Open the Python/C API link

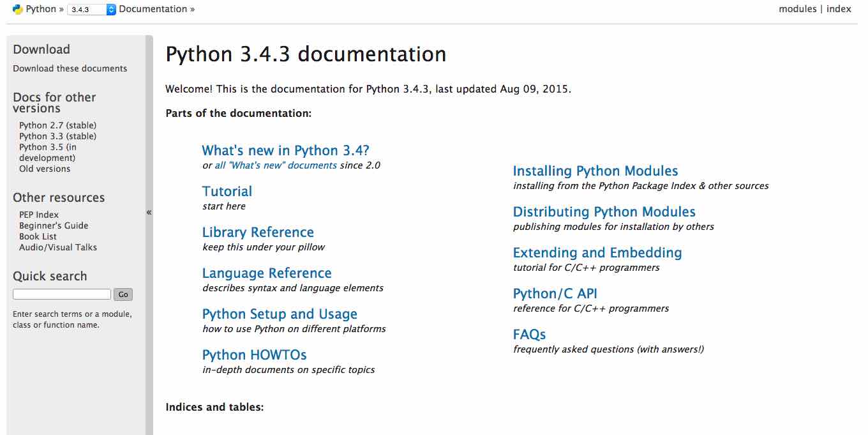(x=555, y=294)
